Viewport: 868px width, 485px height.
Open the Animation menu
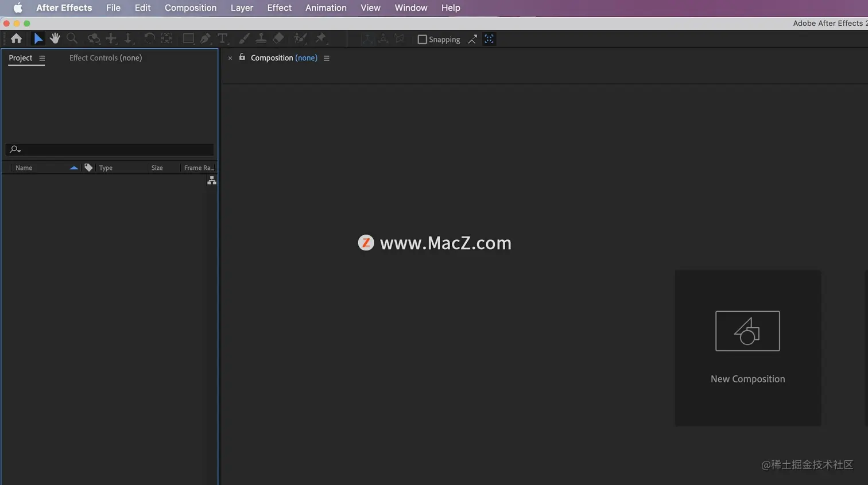pos(326,7)
